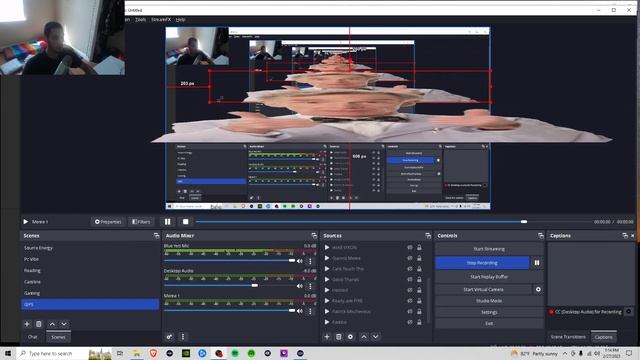Screen dimensions: 640x360
Task: Open the Help menu
Action: tap(180, 20)
